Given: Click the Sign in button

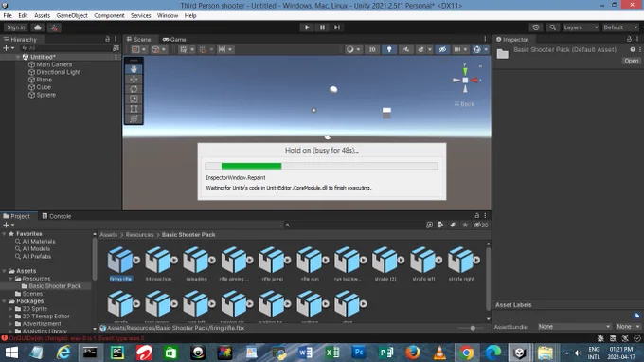Looking at the screenshot, I should tap(16, 27).
